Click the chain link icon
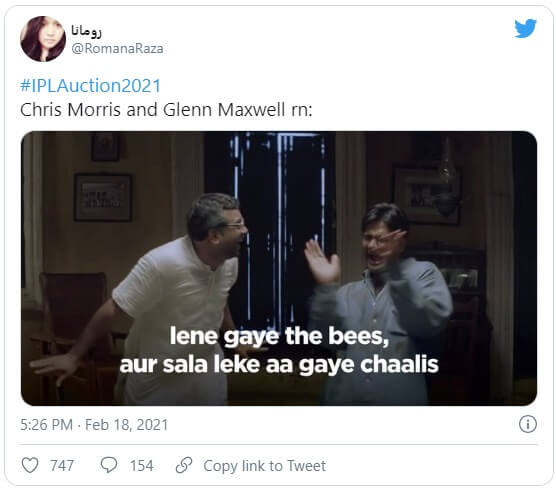The width and height of the screenshot is (556, 492). click(184, 465)
